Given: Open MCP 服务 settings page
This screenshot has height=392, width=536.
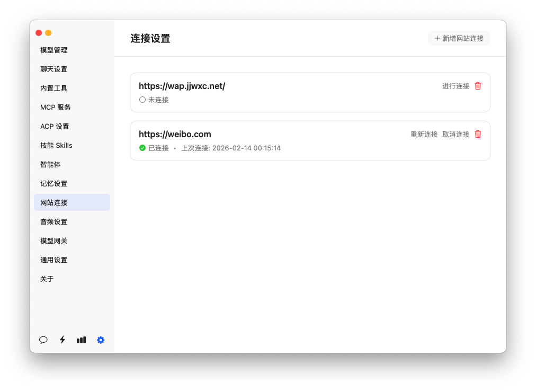Looking at the screenshot, I should click(56, 108).
